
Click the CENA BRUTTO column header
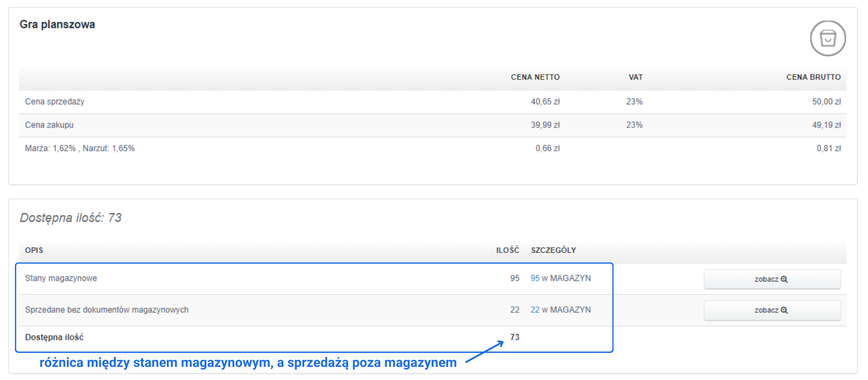click(813, 77)
